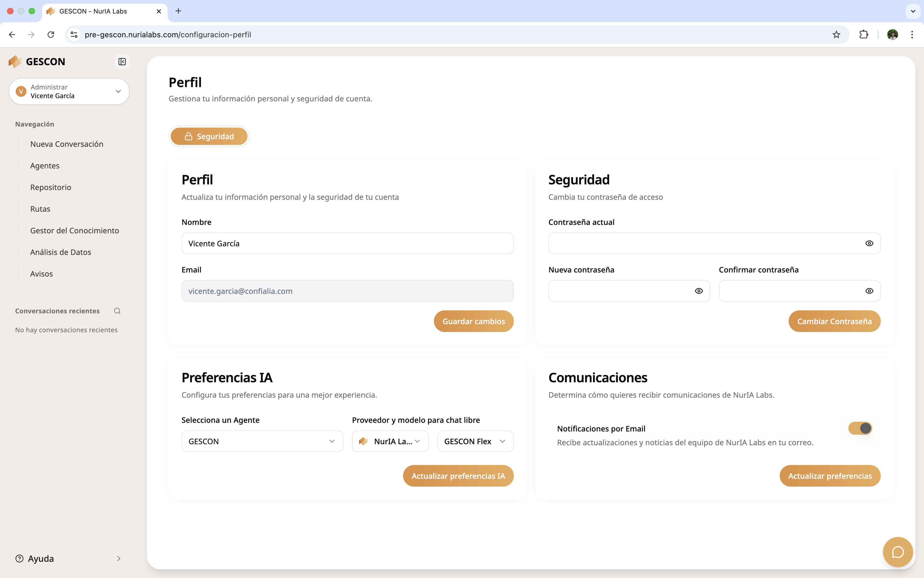The image size is (924, 578).
Task: Open the NurIA Labs provider dropdown
Action: tap(390, 441)
